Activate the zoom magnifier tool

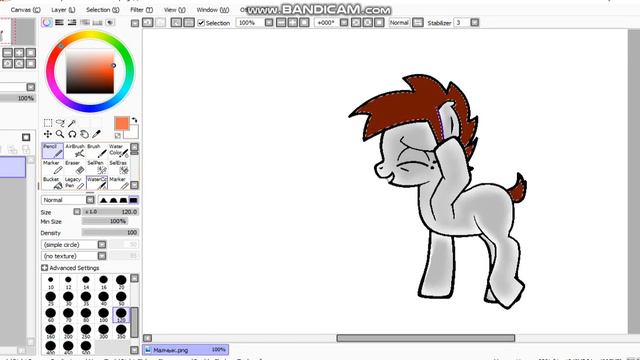pos(60,134)
